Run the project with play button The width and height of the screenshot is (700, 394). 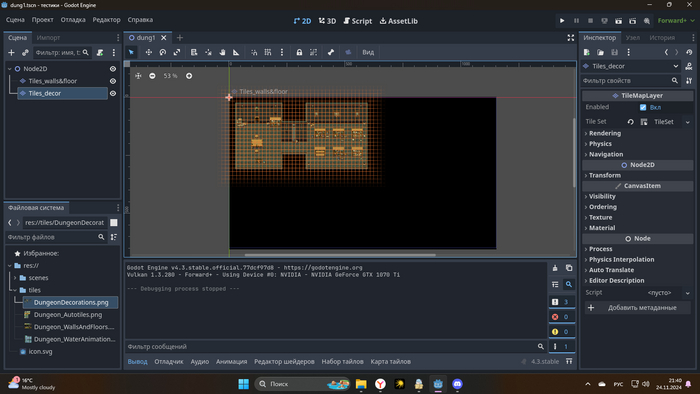tap(562, 21)
